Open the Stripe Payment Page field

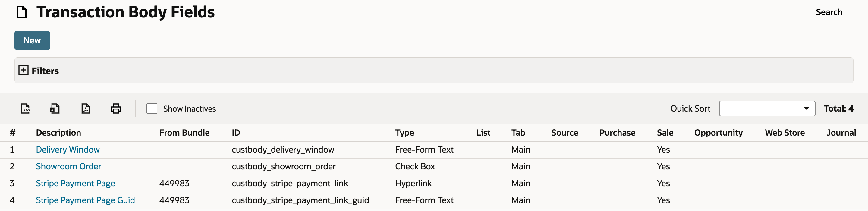point(75,183)
